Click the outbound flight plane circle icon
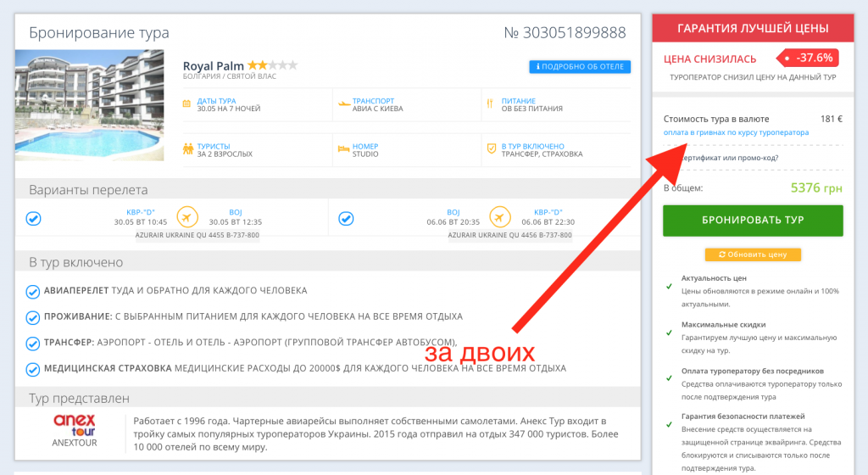Viewport: 868px width, 475px height. coord(187,217)
